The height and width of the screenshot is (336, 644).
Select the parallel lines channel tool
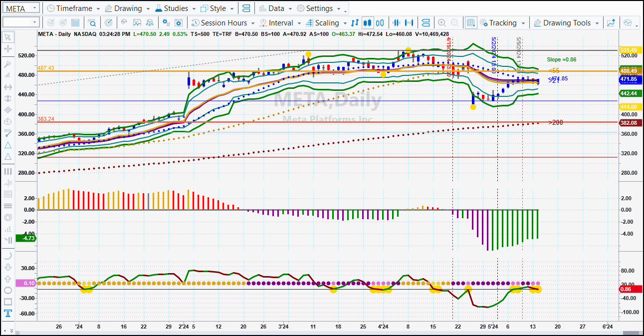(7, 110)
